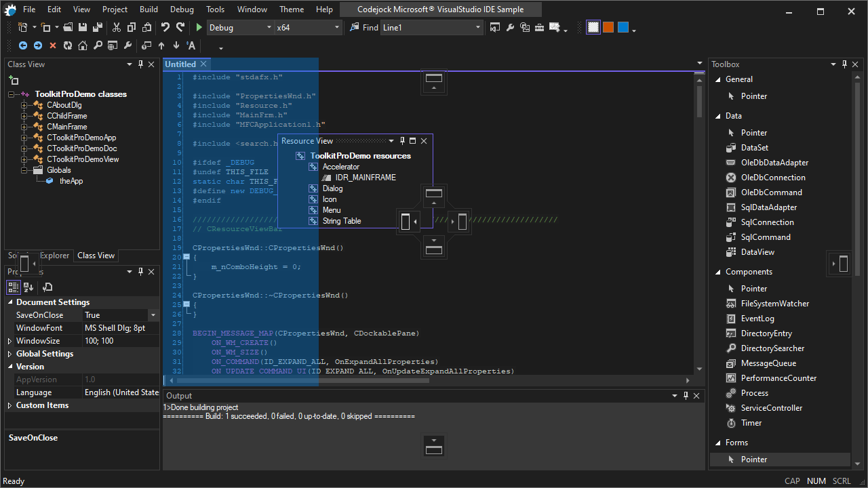Click the Paste clipboard icon
The height and width of the screenshot is (488, 868).
tap(146, 28)
